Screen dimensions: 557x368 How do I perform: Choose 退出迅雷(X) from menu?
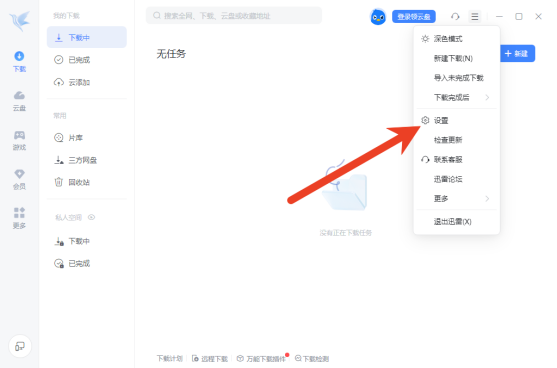[x=457, y=222]
